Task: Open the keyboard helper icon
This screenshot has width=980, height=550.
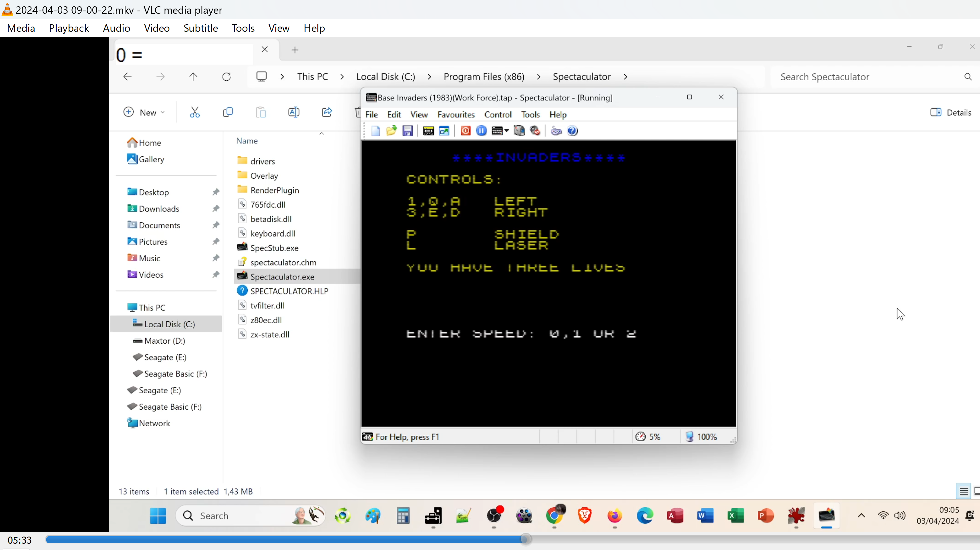Action: 556,131
